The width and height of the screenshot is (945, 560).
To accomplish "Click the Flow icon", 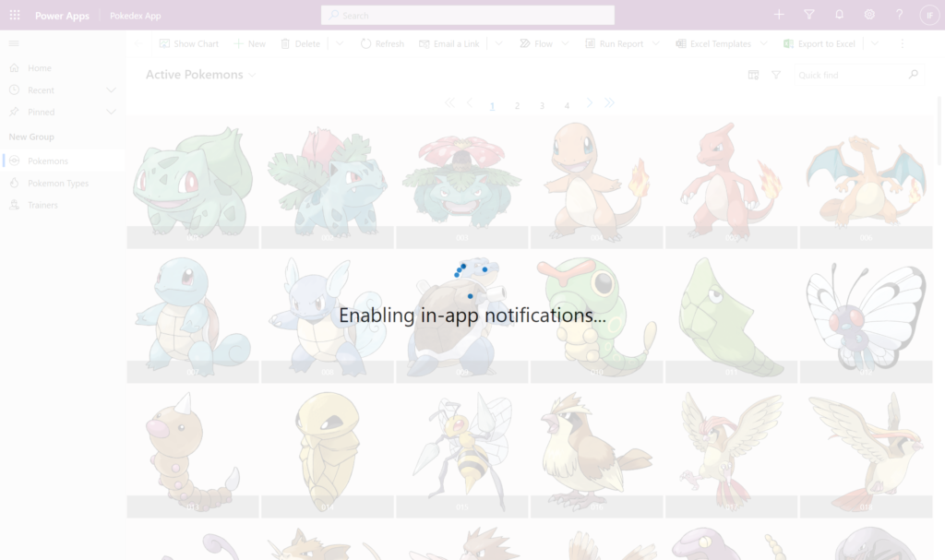I will [x=525, y=43].
